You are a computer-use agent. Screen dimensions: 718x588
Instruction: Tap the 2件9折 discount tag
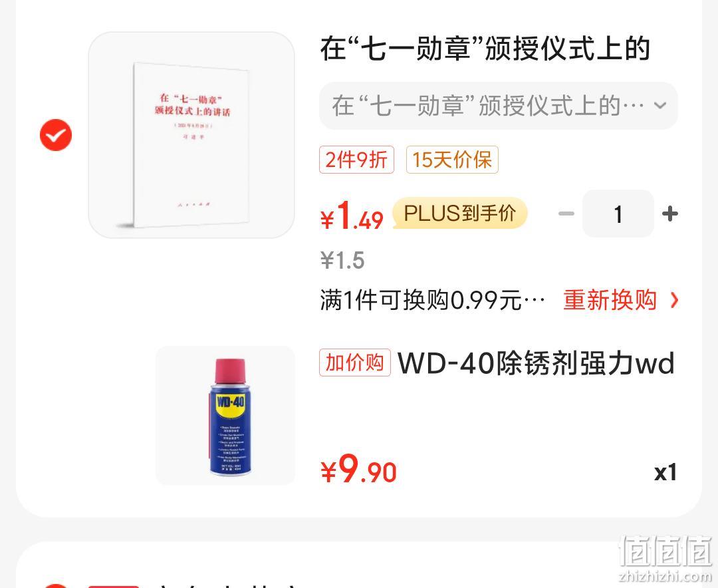(x=357, y=160)
